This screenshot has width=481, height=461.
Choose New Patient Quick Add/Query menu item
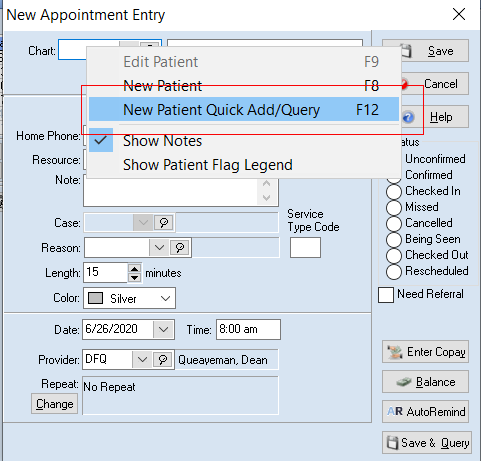244,109
